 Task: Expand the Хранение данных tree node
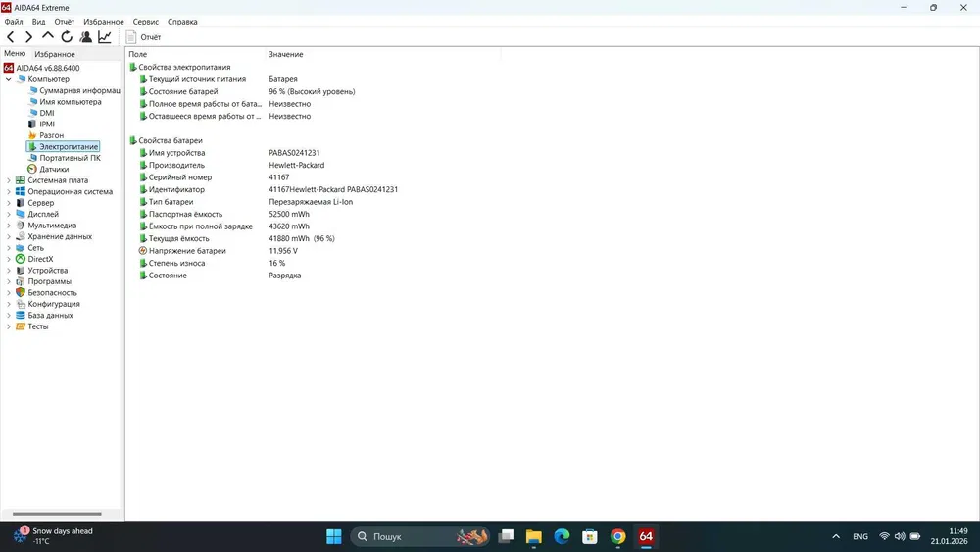coord(9,236)
